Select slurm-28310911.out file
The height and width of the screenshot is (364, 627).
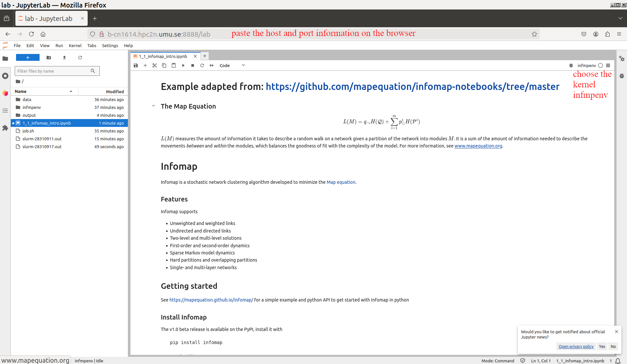click(69, 139)
